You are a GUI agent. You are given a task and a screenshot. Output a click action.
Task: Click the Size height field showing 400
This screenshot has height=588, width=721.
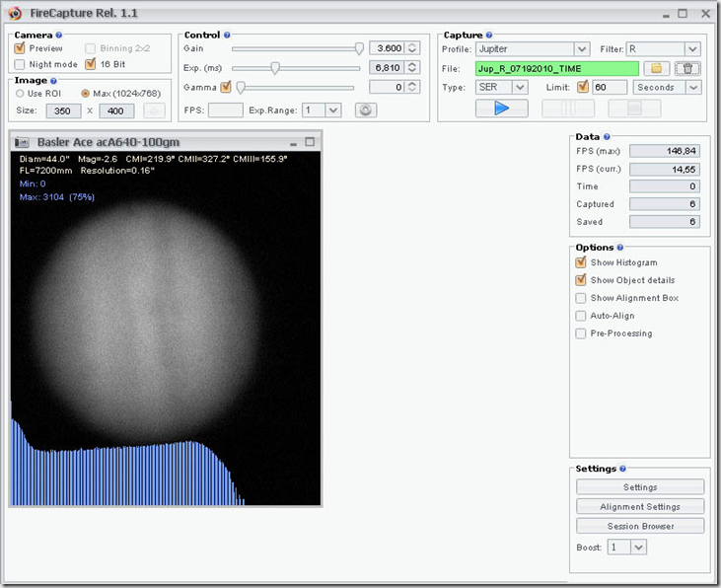point(116,110)
